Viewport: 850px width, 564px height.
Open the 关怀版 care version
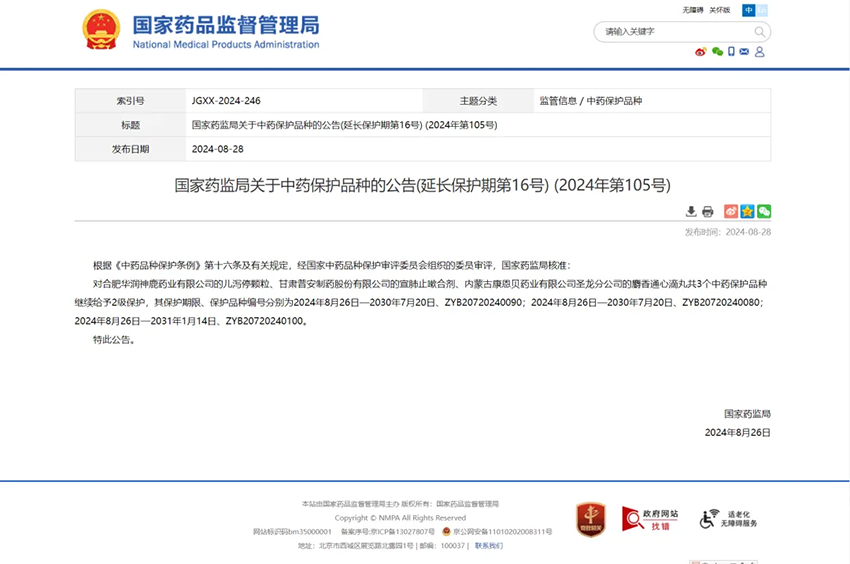[720, 10]
